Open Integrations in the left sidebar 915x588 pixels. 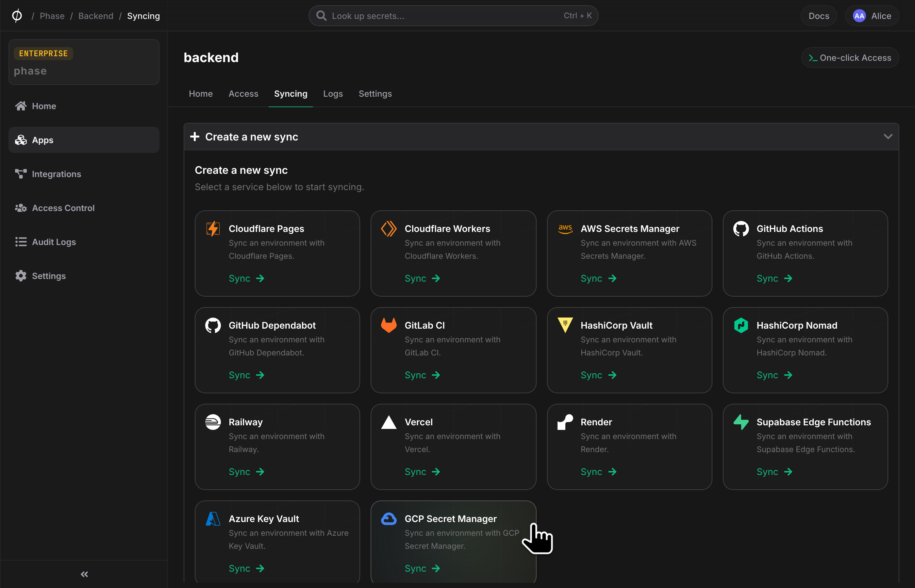click(x=84, y=174)
